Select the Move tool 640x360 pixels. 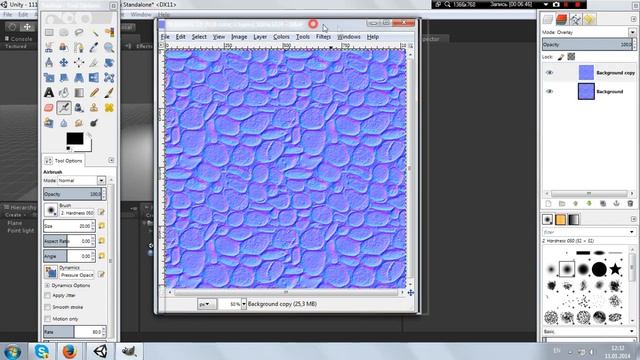pos(64,62)
